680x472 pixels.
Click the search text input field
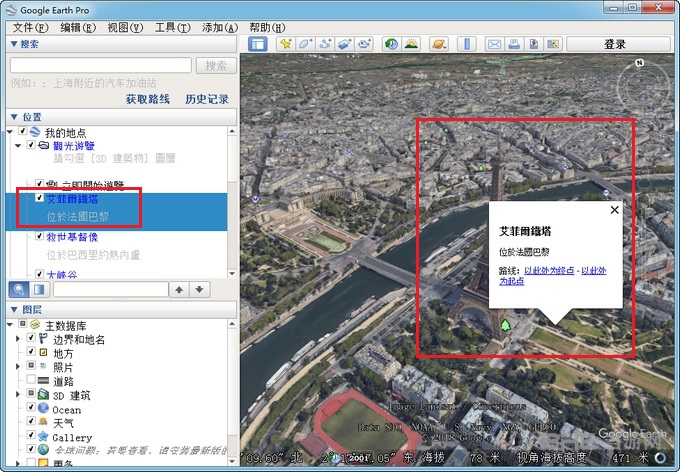pos(101,66)
